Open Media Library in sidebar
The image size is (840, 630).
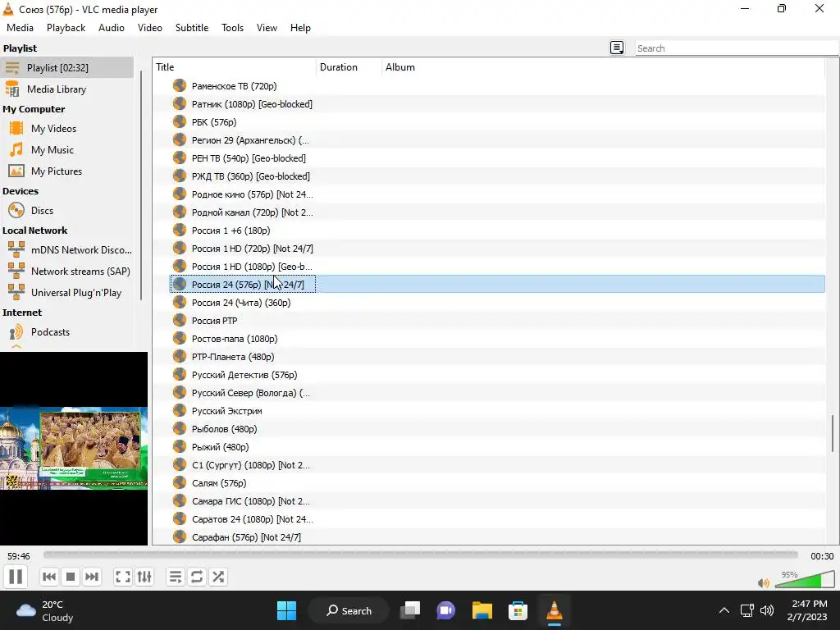coord(67,89)
